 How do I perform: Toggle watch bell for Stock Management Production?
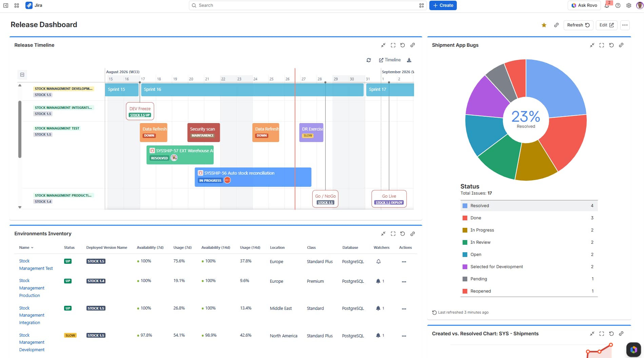[x=378, y=281]
